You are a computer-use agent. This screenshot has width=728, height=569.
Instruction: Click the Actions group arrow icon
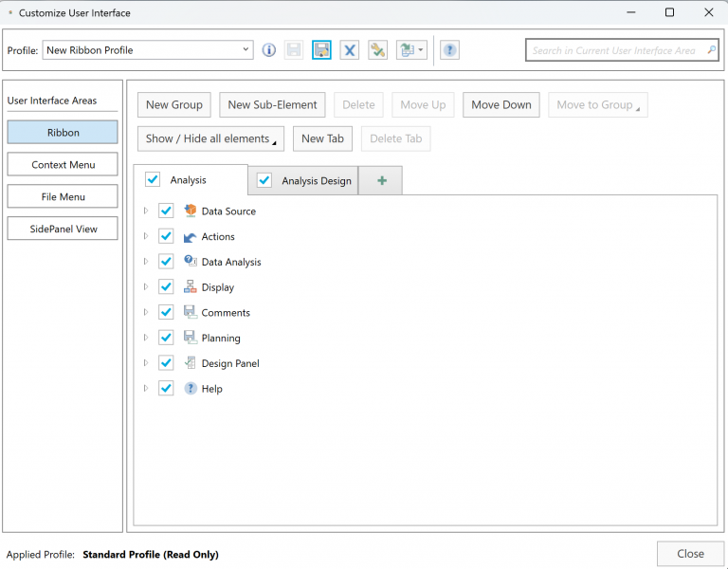(x=191, y=237)
